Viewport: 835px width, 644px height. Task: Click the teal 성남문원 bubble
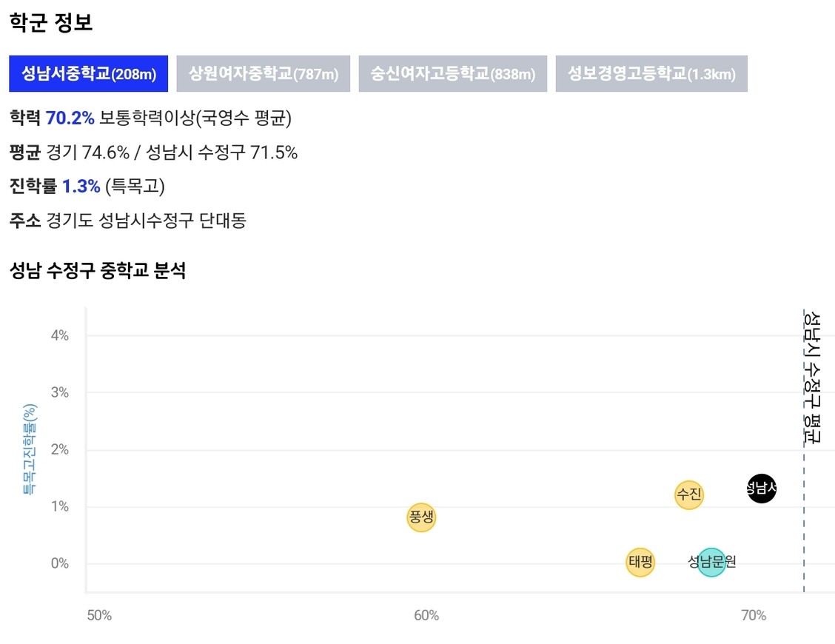(x=711, y=562)
